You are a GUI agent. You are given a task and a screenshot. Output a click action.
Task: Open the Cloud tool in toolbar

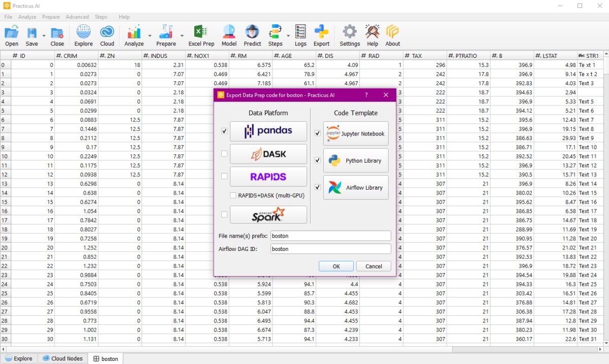pyautogui.click(x=107, y=35)
